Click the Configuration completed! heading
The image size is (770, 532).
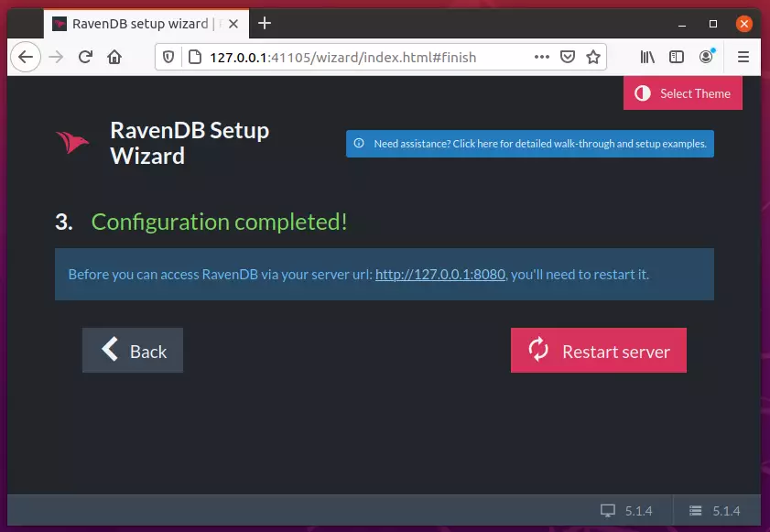(219, 222)
